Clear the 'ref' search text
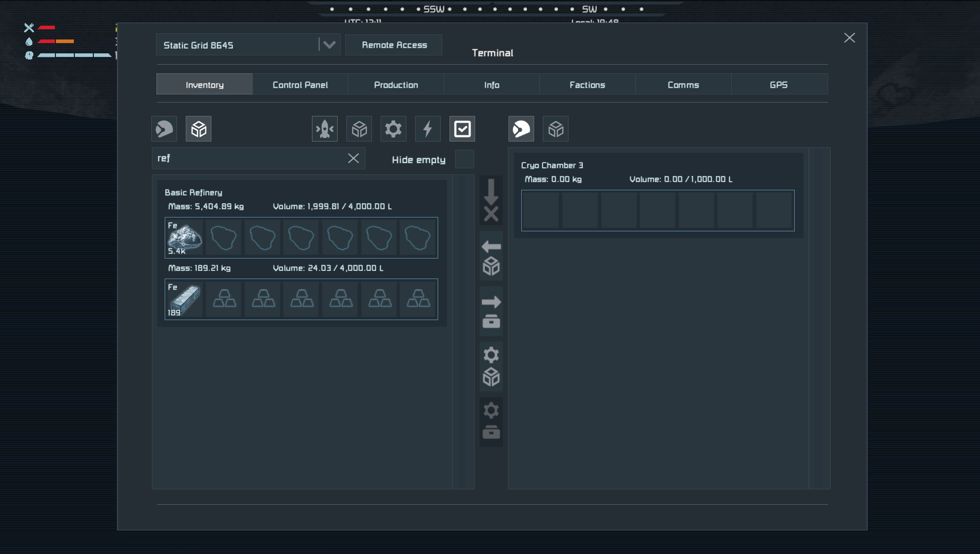The width and height of the screenshot is (980, 554). (354, 158)
